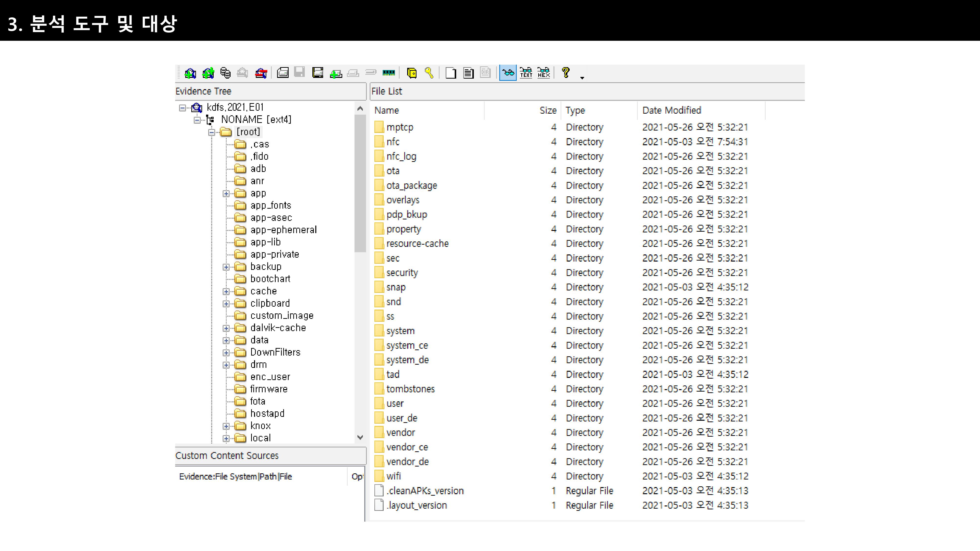
Task: Click the Add Evidence Item icon
Action: point(190,73)
